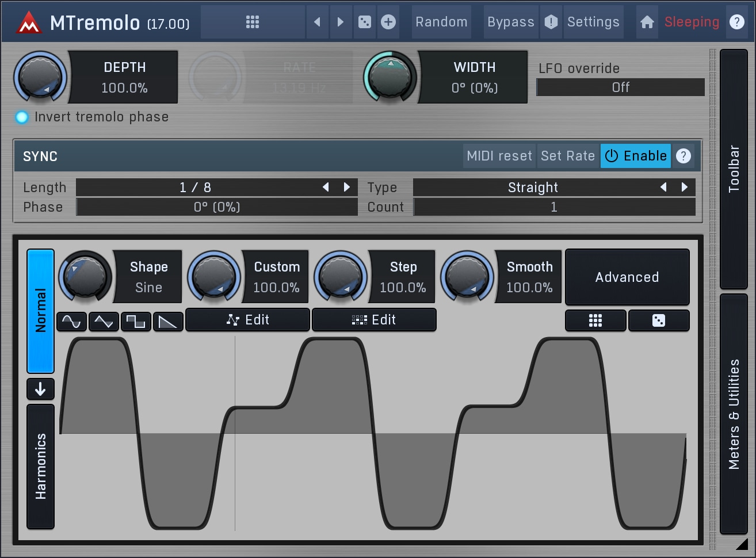Toggle Invert tremolo phase option
Screen dimensions: 756x558
click(22, 117)
